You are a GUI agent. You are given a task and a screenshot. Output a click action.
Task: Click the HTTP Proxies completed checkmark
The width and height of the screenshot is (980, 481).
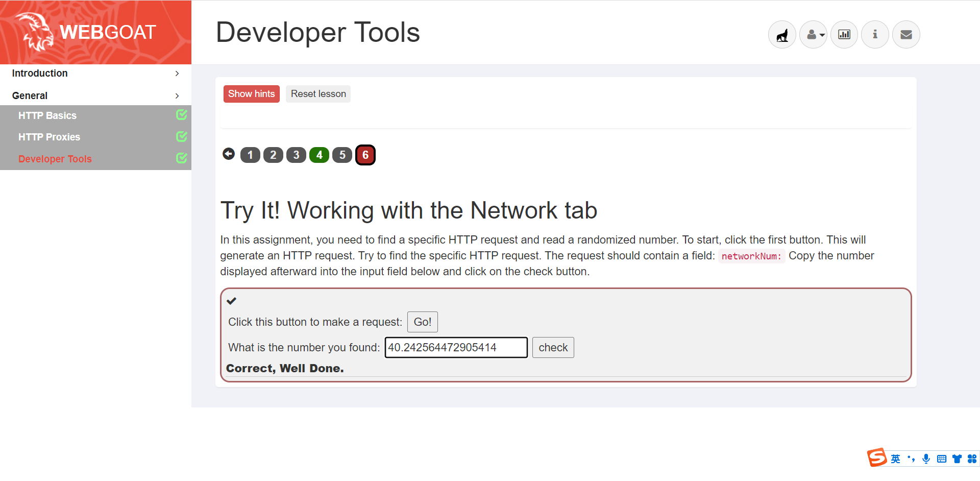point(182,136)
